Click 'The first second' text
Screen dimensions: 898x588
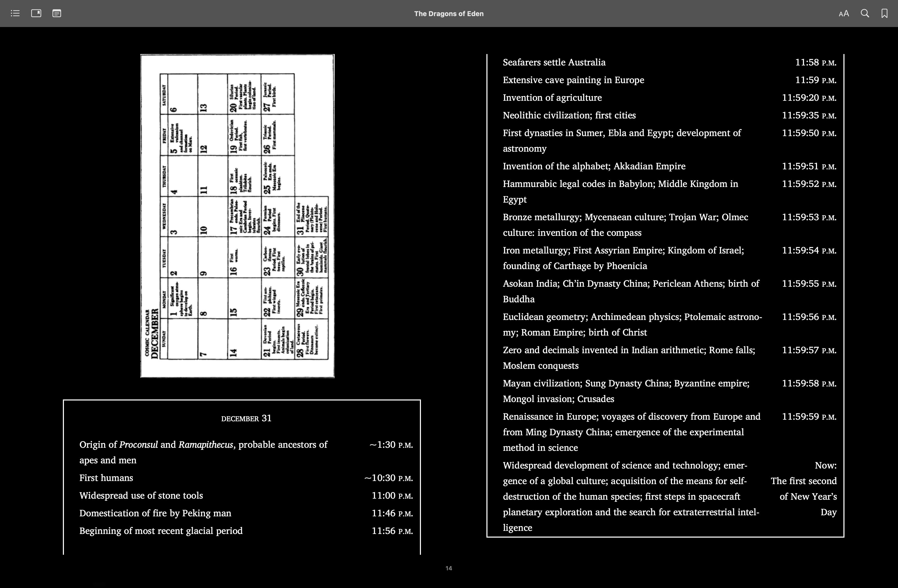pyautogui.click(x=804, y=481)
